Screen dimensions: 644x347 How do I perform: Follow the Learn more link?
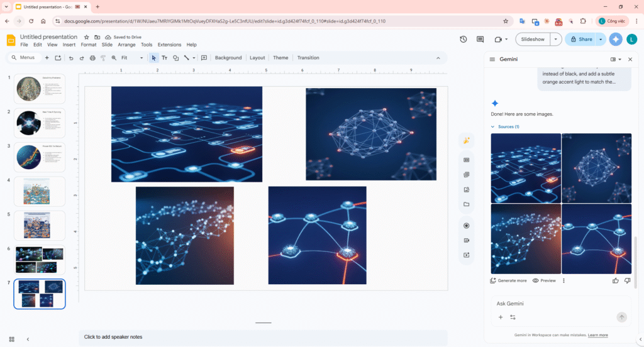click(x=598, y=335)
